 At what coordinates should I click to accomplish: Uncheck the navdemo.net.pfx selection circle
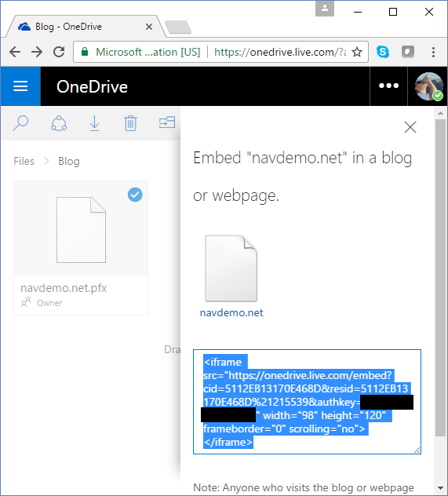click(x=135, y=195)
